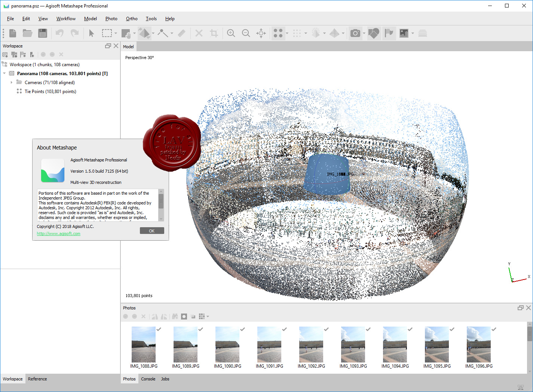Open a project with the folder icon
The image size is (533, 392).
tap(27, 33)
